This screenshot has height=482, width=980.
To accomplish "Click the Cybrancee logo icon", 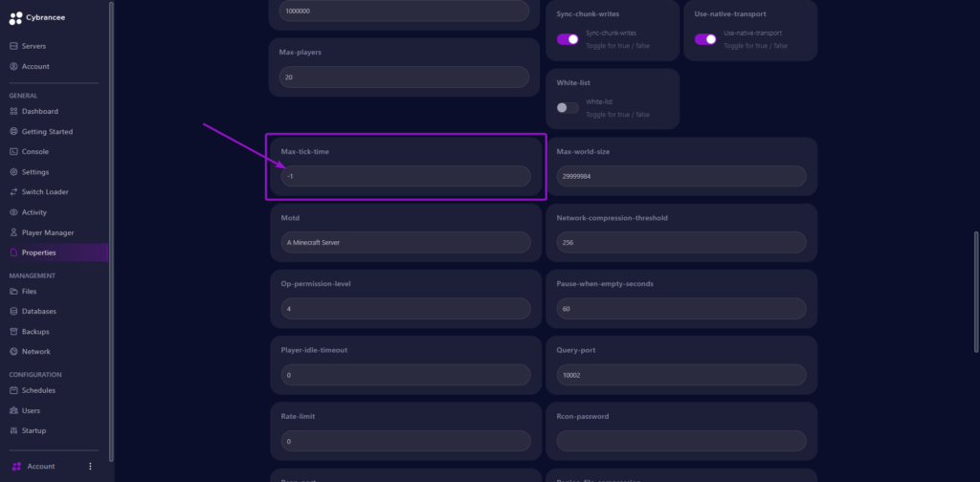I will (x=15, y=18).
